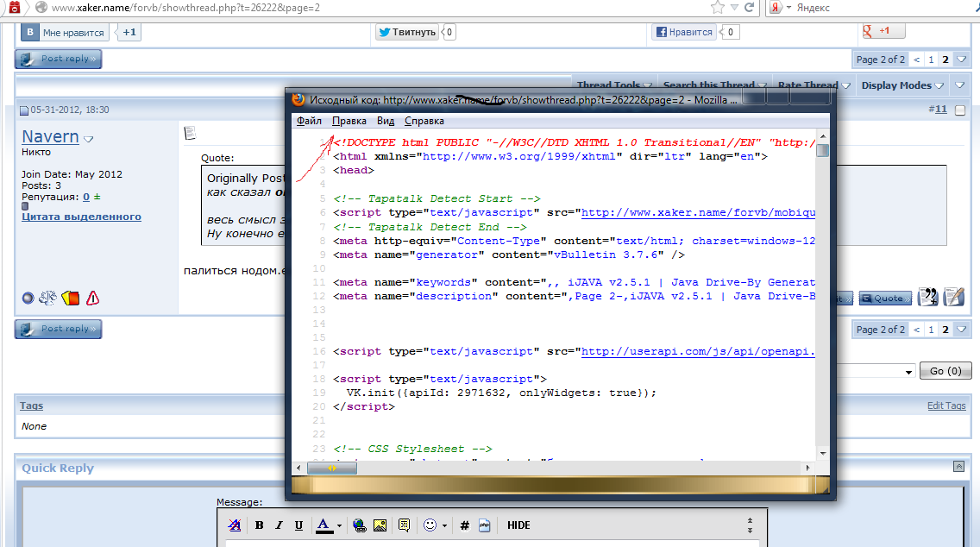Image resolution: width=980 pixels, height=547 pixels.
Task: Click the Remove Text Formatting icon
Action: [235, 525]
